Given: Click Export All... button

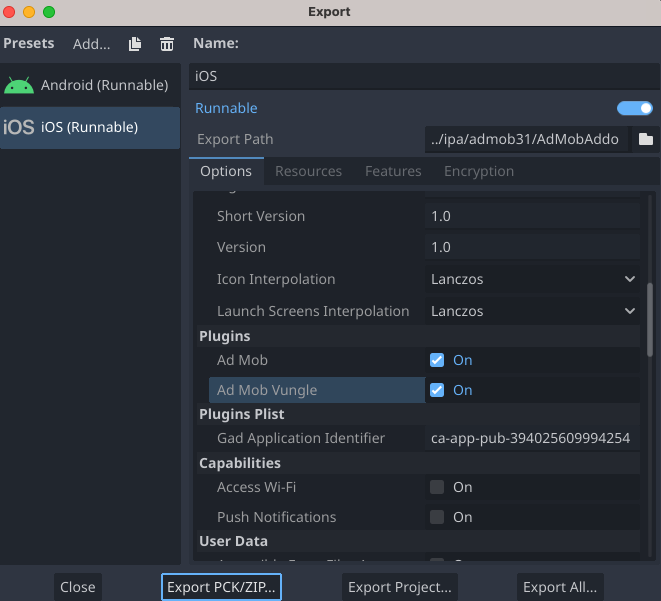Looking at the screenshot, I should click(x=560, y=587).
